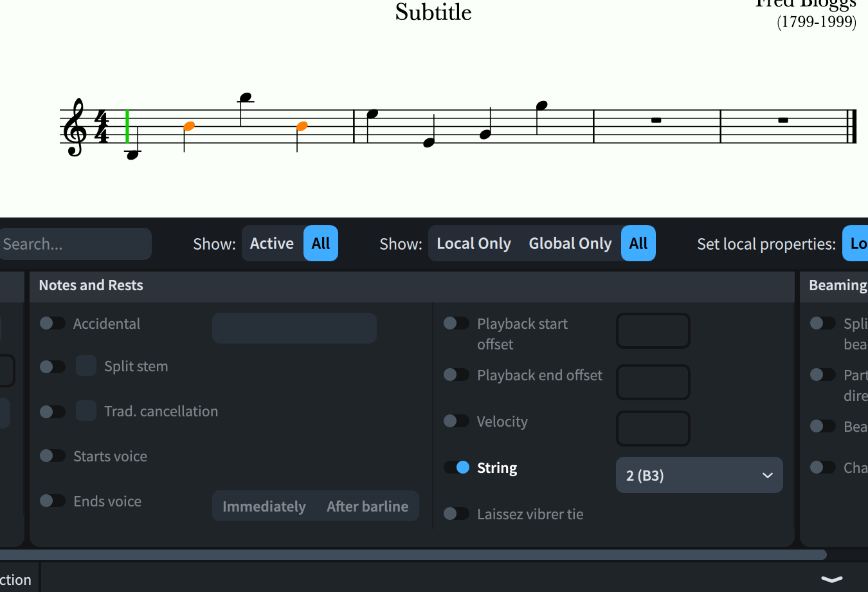Collapse the bottom panel with chevron

[x=831, y=579]
